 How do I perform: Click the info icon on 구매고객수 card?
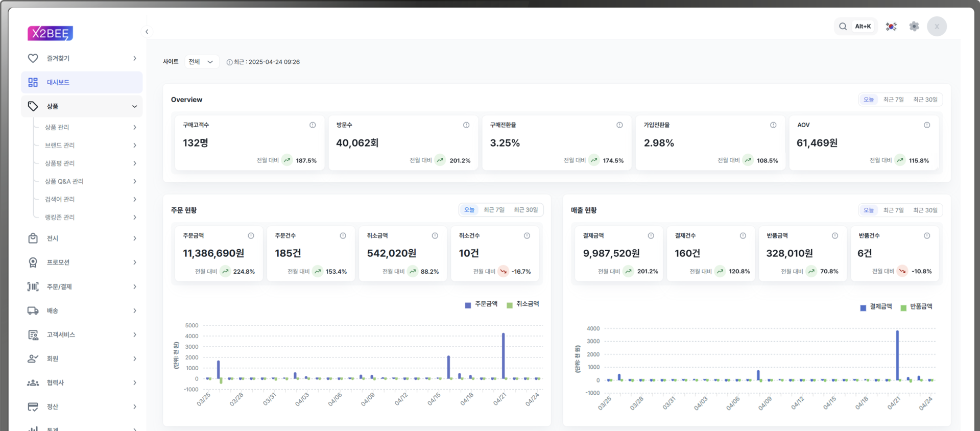tap(313, 125)
